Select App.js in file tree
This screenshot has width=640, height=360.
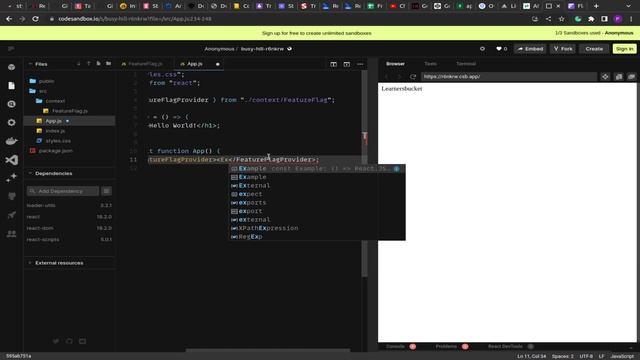pyautogui.click(x=69, y=121)
